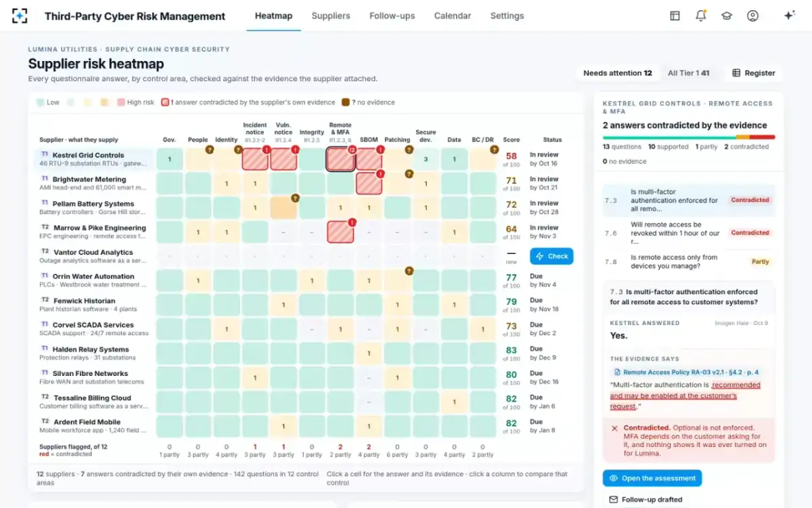
Task: Go to the Calendar tab
Action: pyautogui.click(x=453, y=16)
